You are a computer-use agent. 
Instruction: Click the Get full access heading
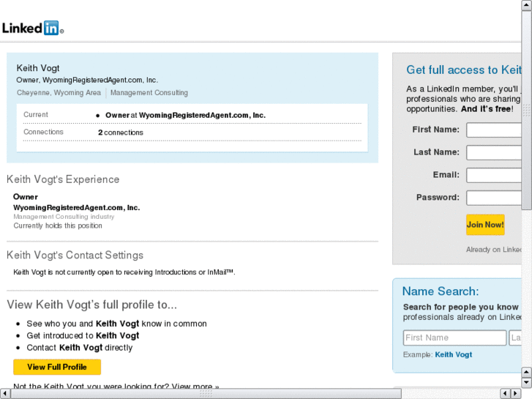pyautogui.click(x=464, y=70)
